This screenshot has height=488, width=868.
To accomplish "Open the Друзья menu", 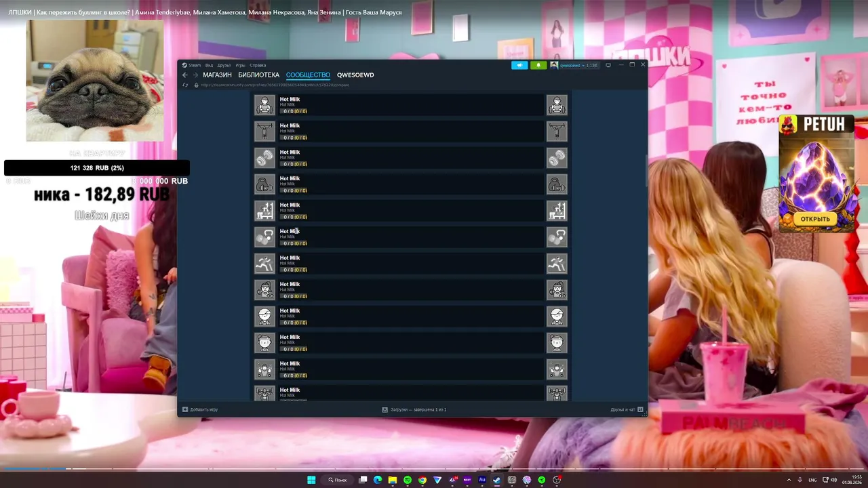I will (x=224, y=65).
